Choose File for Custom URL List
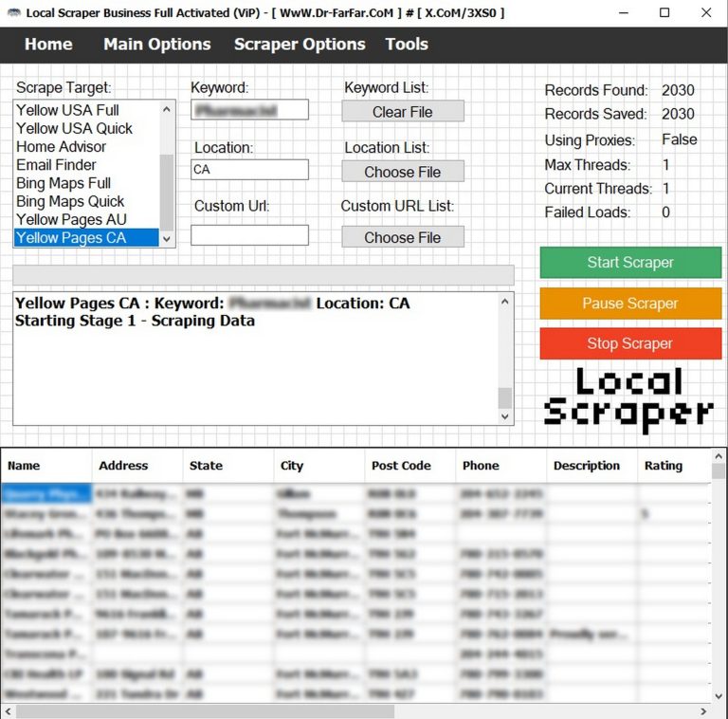This screenshot has height=719, width=728. (x=403, y=237)
